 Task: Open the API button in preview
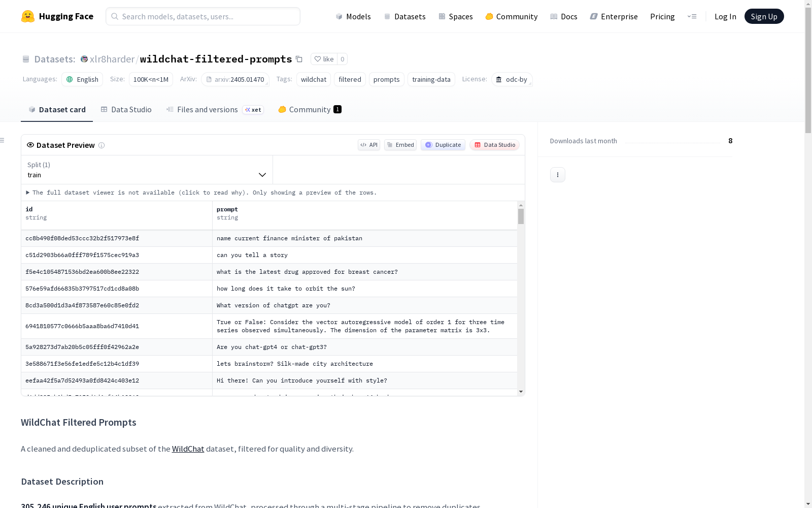click(x=369, y=145)
